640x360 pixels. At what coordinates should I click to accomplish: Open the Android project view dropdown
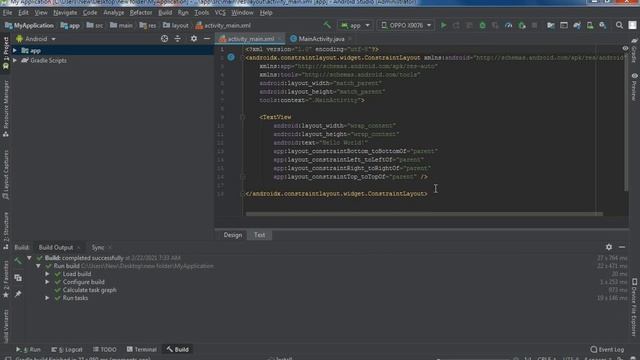pyautogui.click(x=36, y=39)
